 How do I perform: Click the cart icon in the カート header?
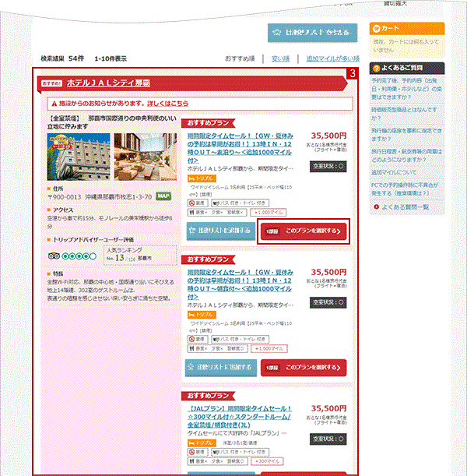point(376,27)
